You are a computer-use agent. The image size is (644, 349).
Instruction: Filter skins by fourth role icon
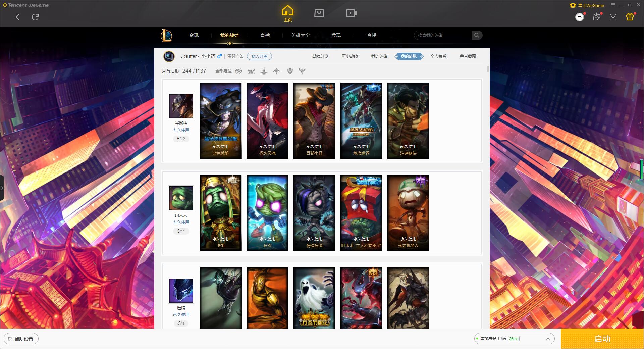277,71
